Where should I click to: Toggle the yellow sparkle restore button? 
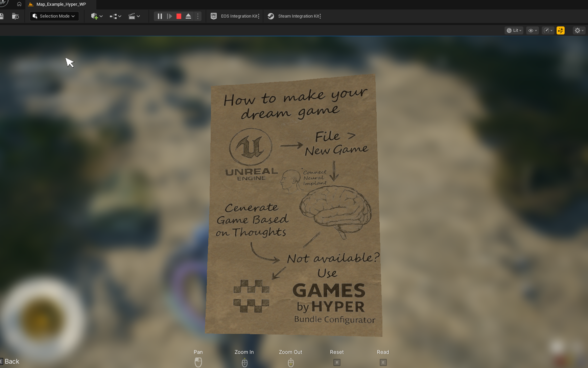561,30
